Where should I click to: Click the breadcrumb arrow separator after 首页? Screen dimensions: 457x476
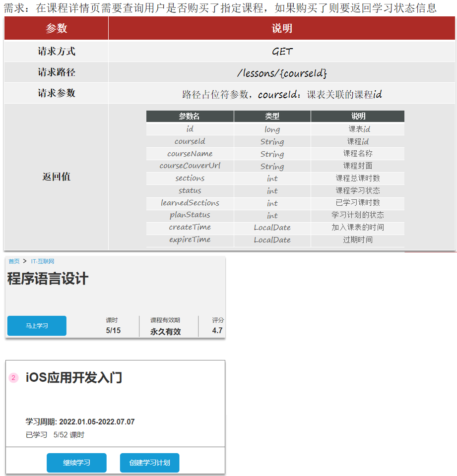coord(25,261)
